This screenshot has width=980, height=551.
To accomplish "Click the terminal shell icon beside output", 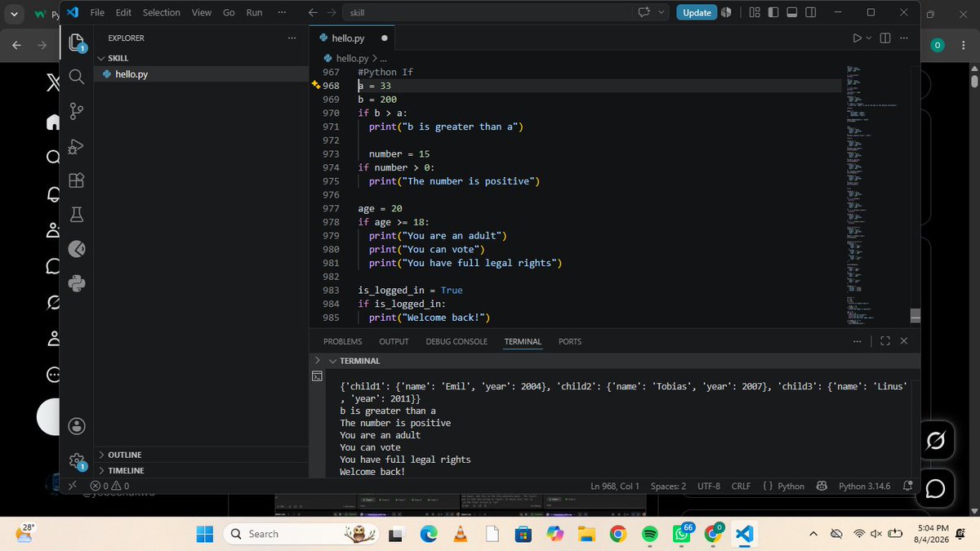I will pos(317,376).
